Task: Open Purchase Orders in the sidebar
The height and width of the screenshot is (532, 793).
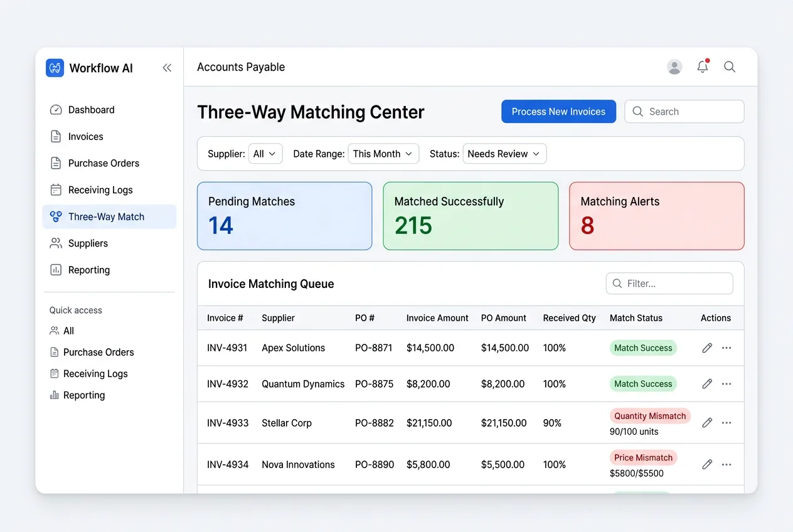Action: point(104,163)
